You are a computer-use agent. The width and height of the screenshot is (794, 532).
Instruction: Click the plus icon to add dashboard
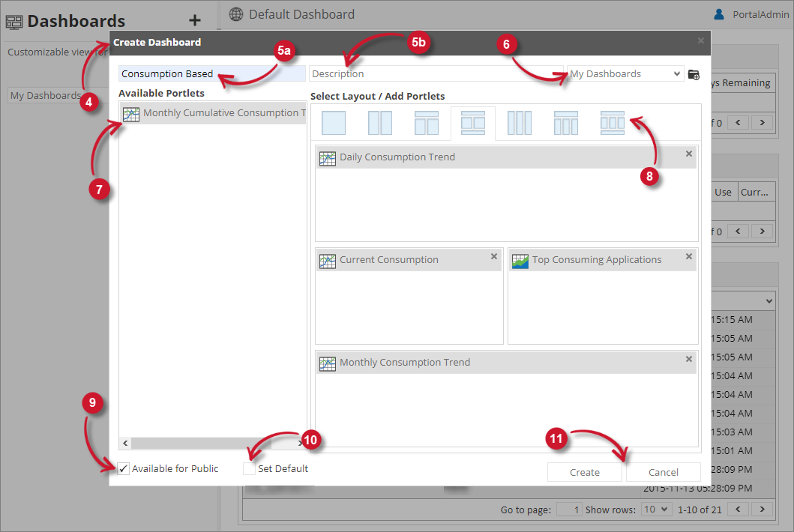[194, 20]
